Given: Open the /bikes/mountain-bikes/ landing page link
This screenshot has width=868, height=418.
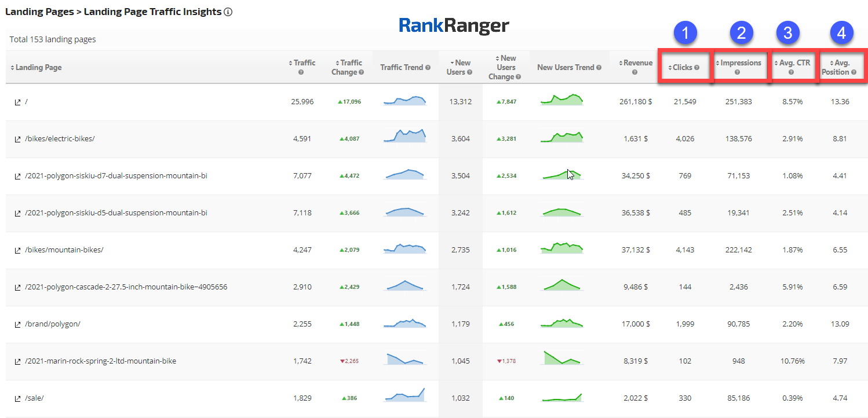Looking at the screenshot, I should [x=64, y=250].
